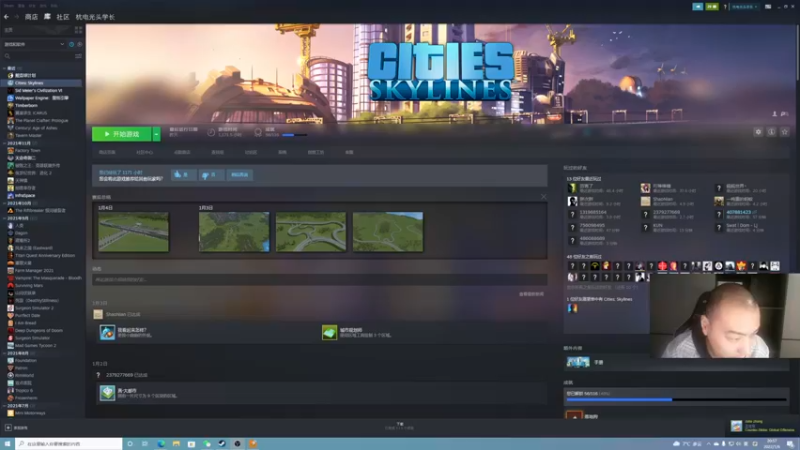Collapse the 2021年8月 group
Viewport: 800px width, 450px height.
coord(5,353)
